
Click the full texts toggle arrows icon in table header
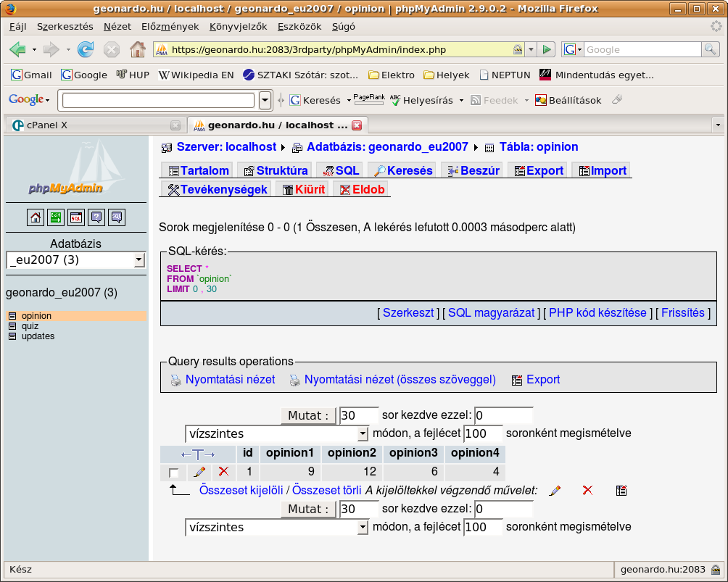pyautogui.click(x=198, y=454)
